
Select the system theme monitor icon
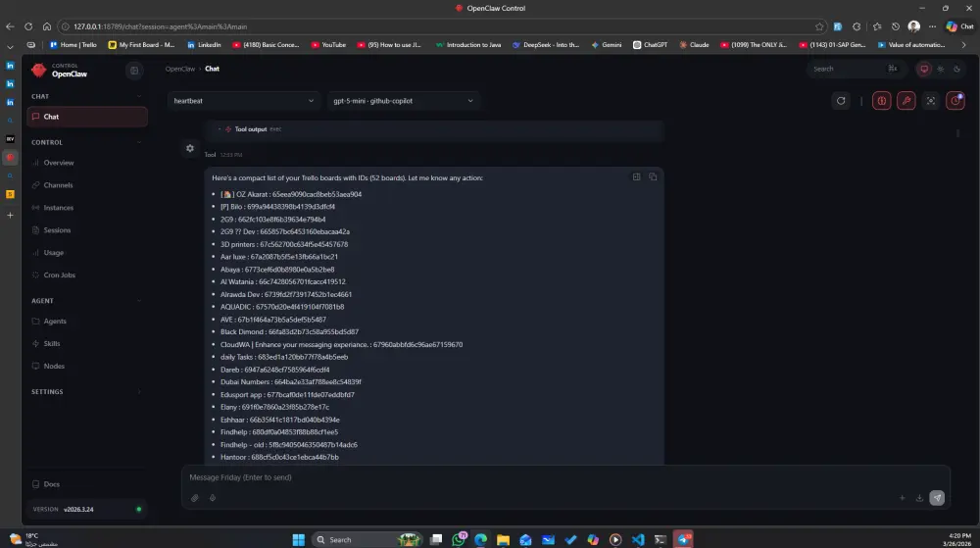pyautogui.click(x=924, y=69)
